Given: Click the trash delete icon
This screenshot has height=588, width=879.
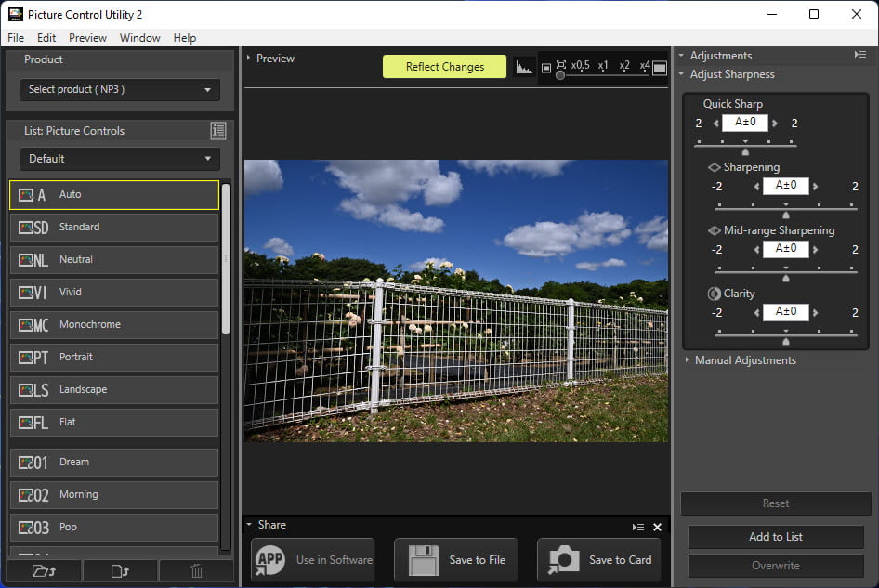Looking at the screenshot, I should click(x=196, y=571).
